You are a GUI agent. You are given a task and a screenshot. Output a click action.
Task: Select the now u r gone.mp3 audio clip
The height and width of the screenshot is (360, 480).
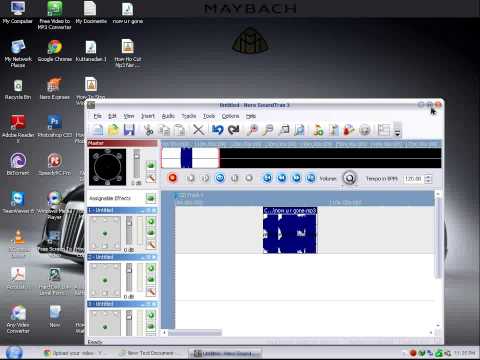[290, 230]
